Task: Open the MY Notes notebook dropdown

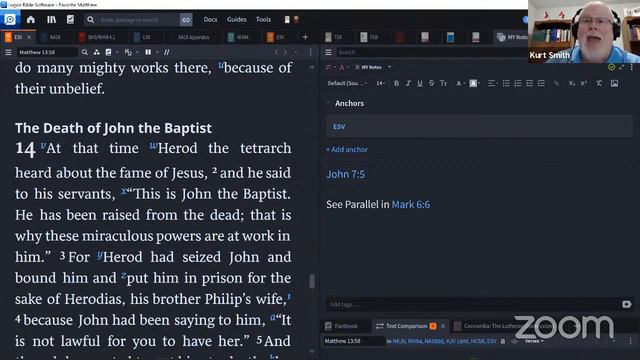Action: 373,67
